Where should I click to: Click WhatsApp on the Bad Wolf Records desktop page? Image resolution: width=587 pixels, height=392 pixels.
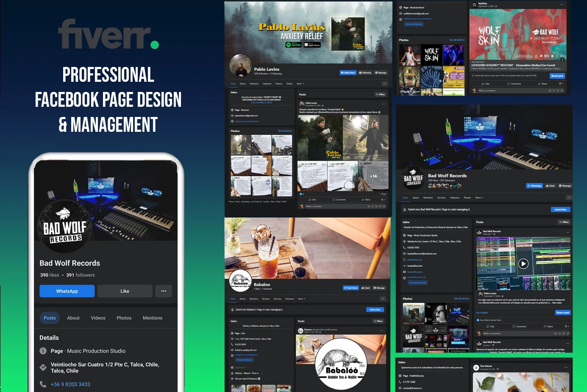[x=534, y=186]
